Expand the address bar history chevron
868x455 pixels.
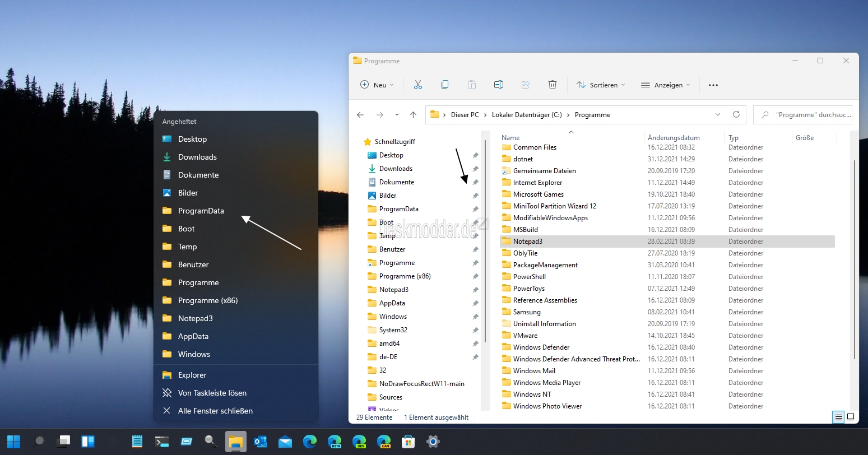coord(718,114)
